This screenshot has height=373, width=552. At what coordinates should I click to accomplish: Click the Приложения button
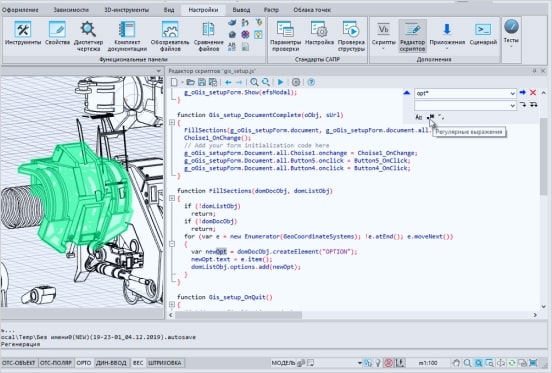click(x=447, y=34)
